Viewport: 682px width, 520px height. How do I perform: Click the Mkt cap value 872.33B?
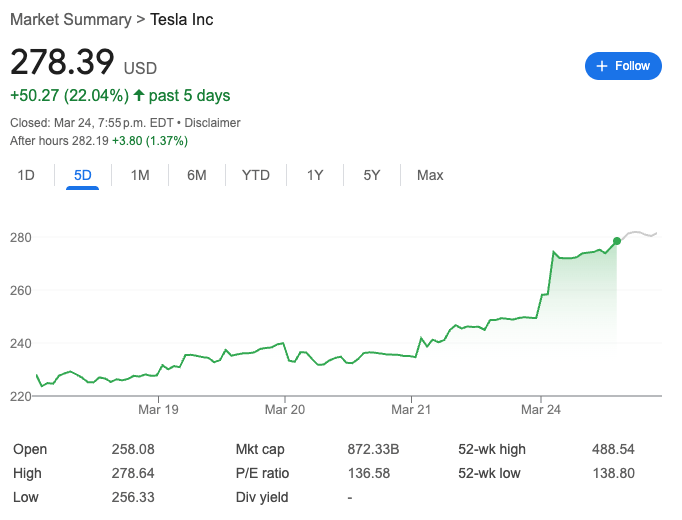(x=373, y=449)
